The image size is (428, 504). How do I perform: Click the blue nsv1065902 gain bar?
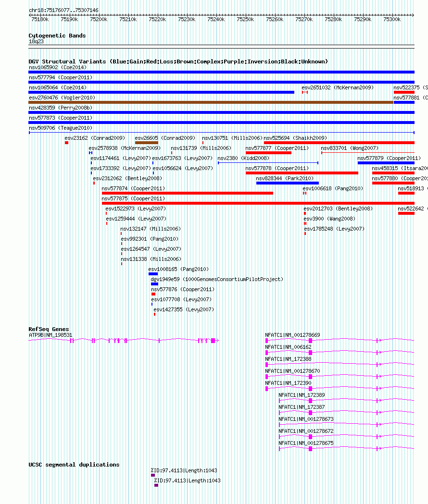[x=221, y=72]
